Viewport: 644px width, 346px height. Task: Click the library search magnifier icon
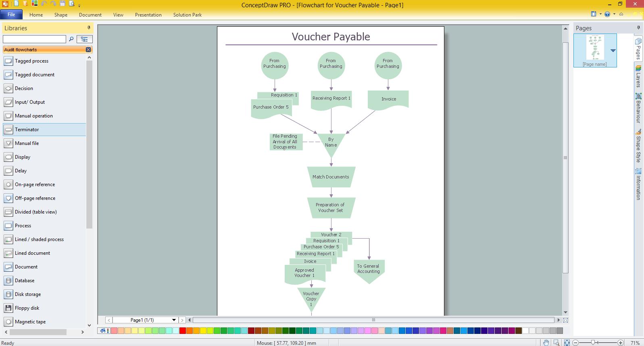(x=71, y=39)
